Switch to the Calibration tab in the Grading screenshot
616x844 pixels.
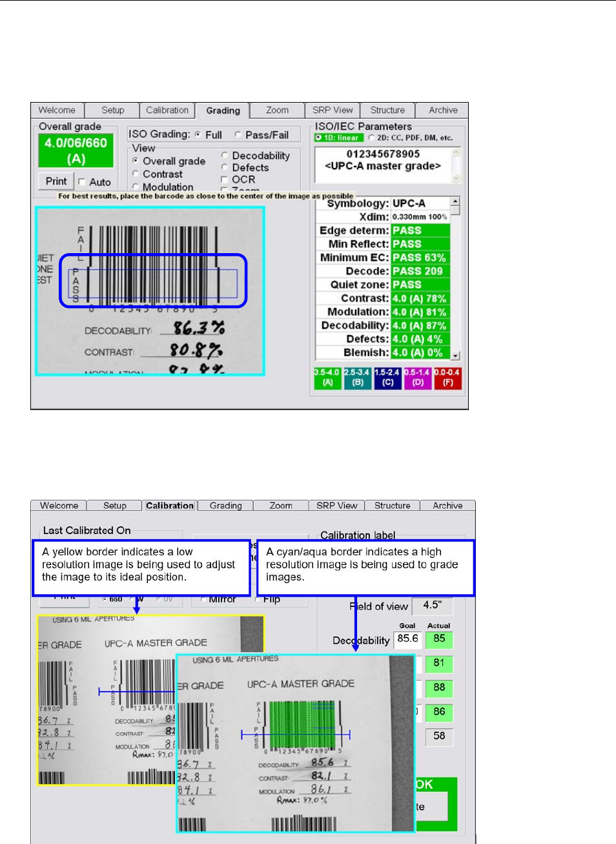click(x=167, y=110)
